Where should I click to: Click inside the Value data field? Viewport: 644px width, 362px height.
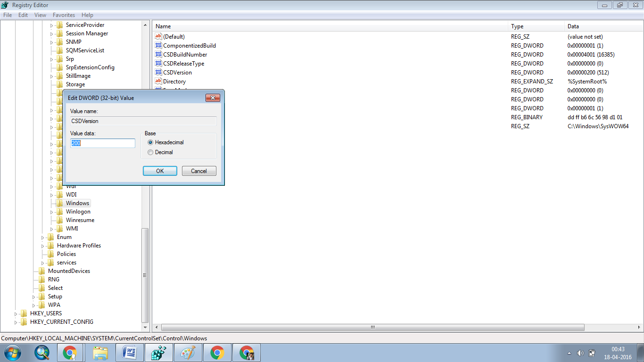(x=102, y=143)
